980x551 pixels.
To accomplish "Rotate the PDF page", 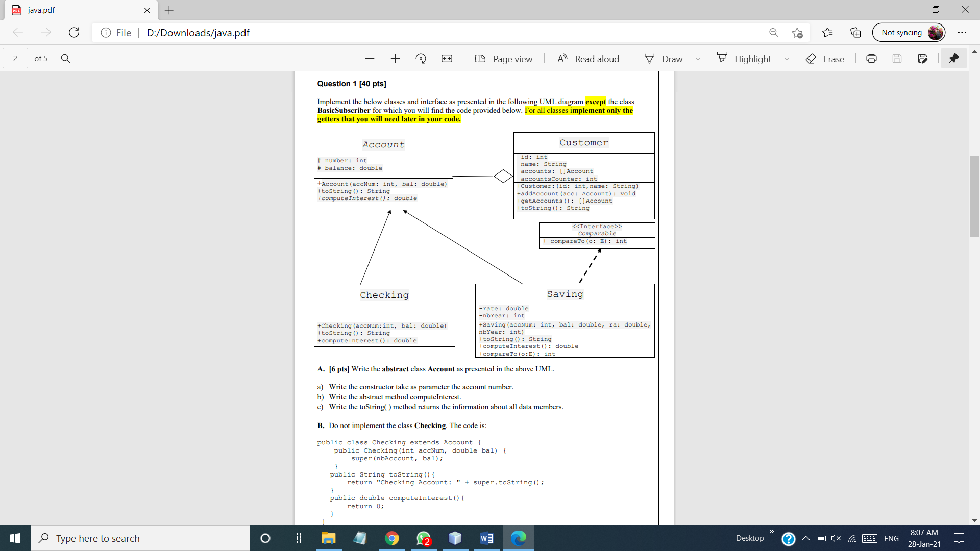I will (421, 58).
